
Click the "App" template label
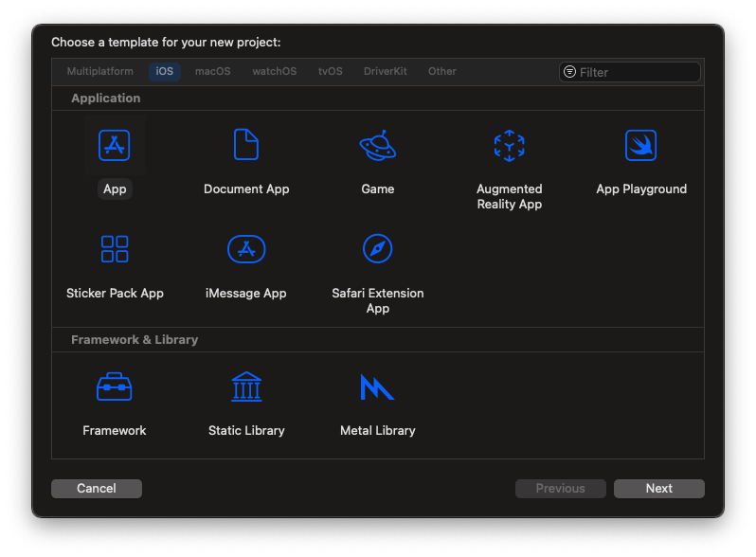pos(115,189)
